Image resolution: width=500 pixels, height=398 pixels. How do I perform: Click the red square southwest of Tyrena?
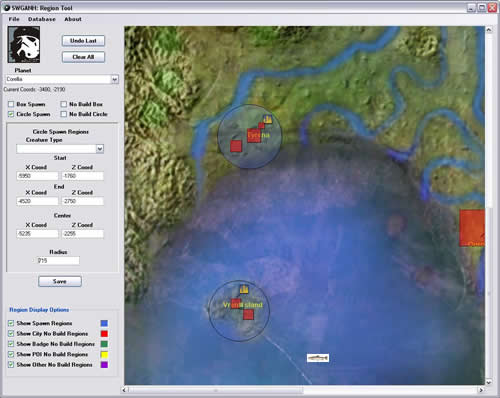[236, 146]
